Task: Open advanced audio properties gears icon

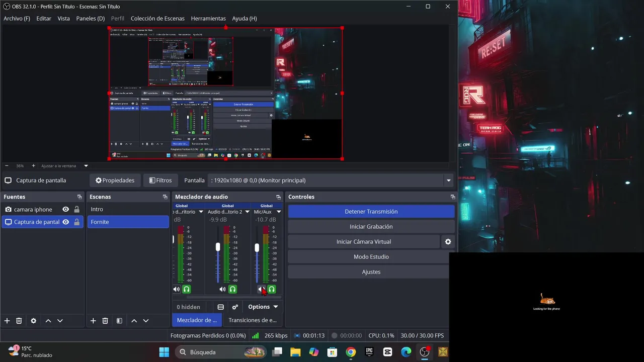Action: point(235,307)
